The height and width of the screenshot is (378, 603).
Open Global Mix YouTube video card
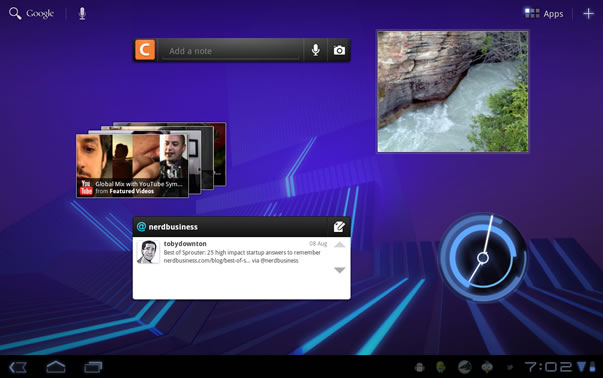tap(132, 166)
